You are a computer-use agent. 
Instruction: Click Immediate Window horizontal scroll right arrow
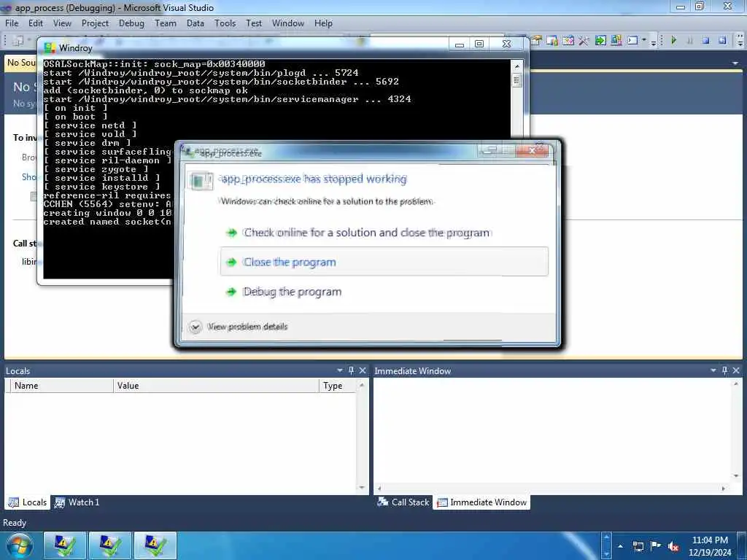[x=723, y=488]
